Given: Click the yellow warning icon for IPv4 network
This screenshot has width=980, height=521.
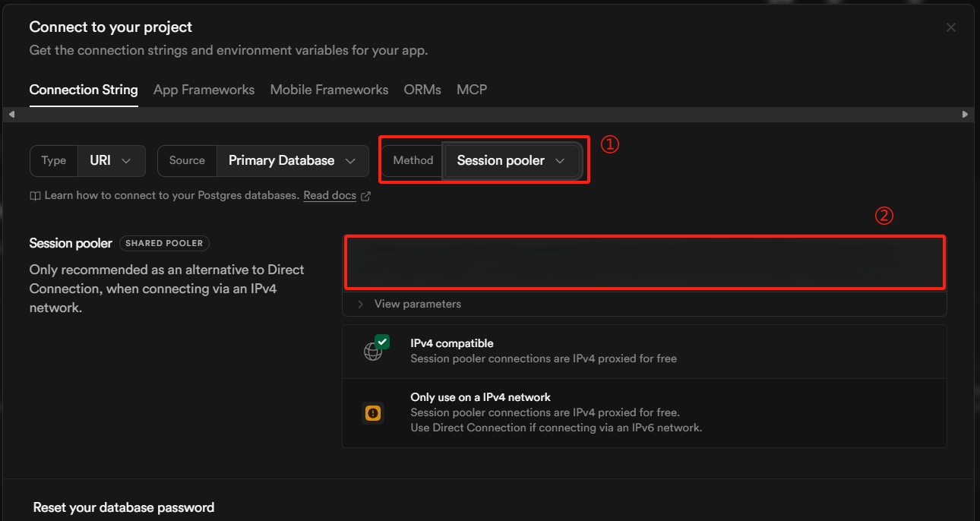Looking at the screenshot, I should pyautogui.click(x=373, y=413).
